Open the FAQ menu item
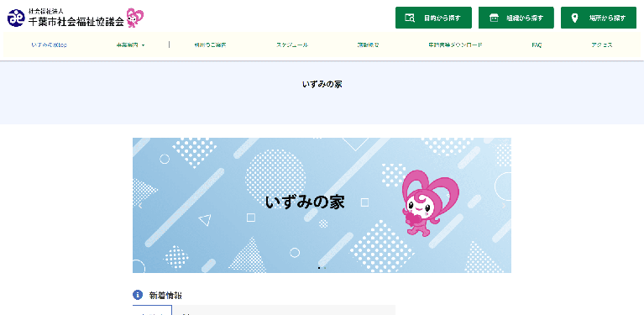The height and width of the screenshot is (315, 644). [x=537, y=45]
